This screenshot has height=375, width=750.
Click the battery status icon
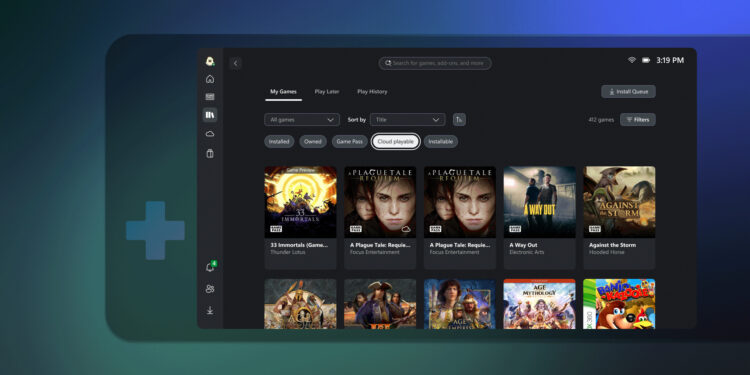coord(646,60)
